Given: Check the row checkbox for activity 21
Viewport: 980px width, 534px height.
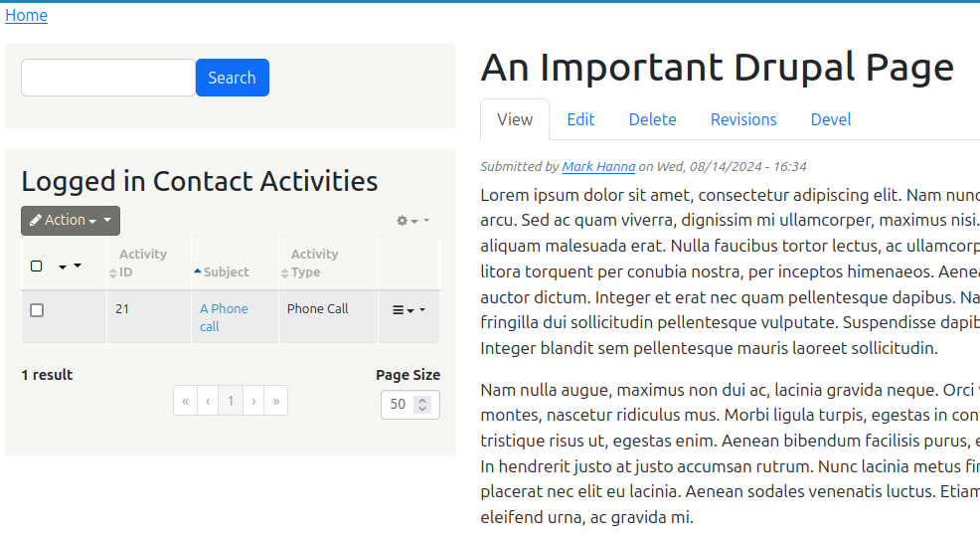Looking at the screenshot, I should 37,310.
